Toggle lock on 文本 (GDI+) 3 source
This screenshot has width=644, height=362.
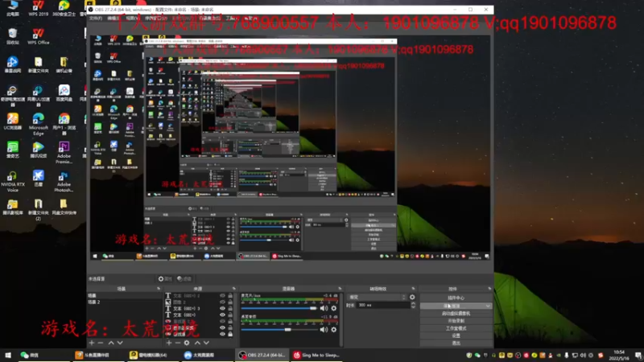230,309
